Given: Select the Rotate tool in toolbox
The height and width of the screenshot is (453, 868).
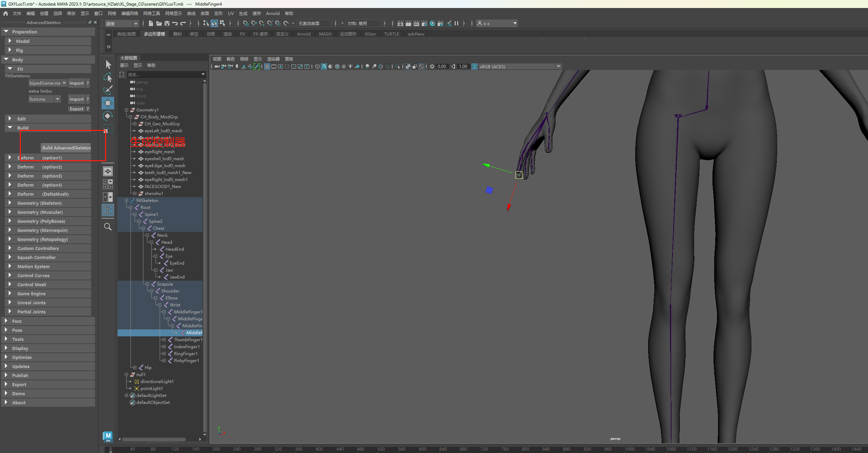Looking at the screenshot, I should [108, 116].
